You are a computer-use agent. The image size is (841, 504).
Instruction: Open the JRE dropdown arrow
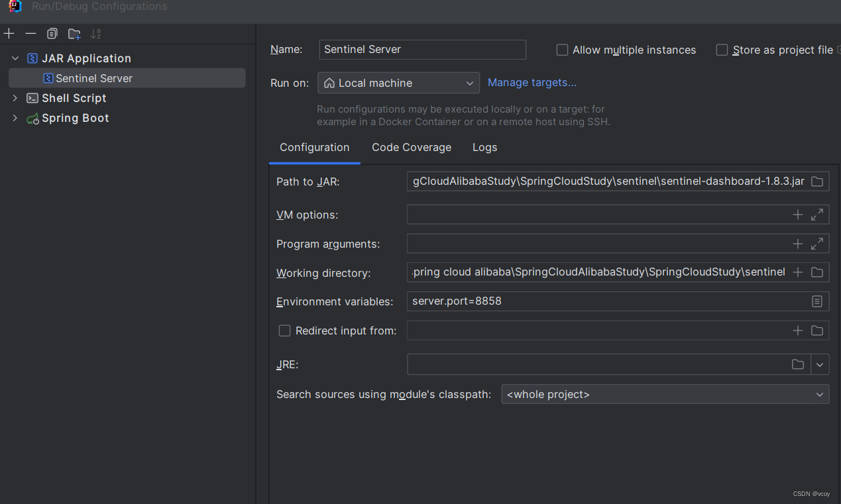(x=820, y=364)
